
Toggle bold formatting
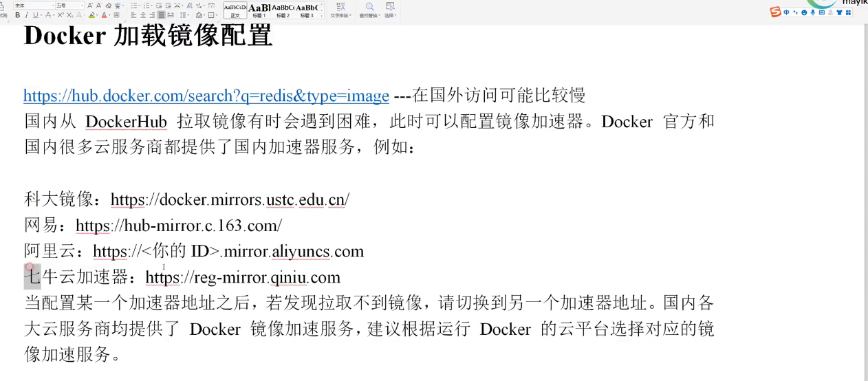tap(18, 15)
